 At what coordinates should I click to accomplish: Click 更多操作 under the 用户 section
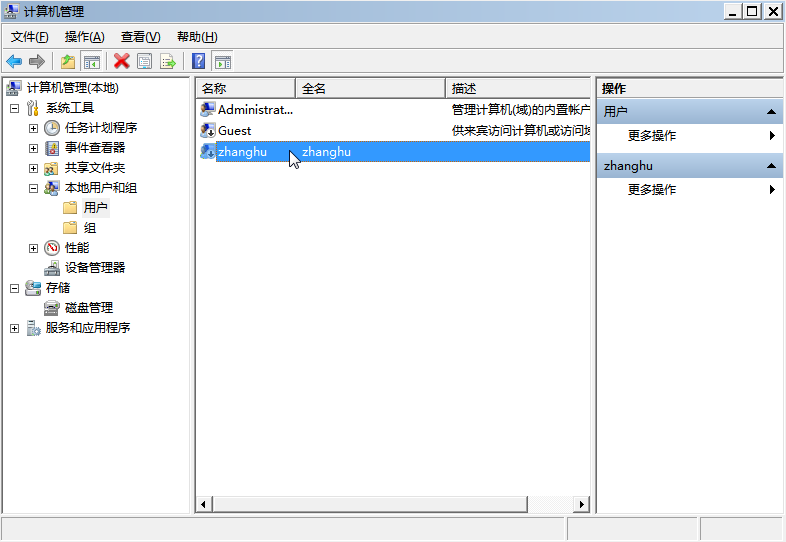click(652, 136)
